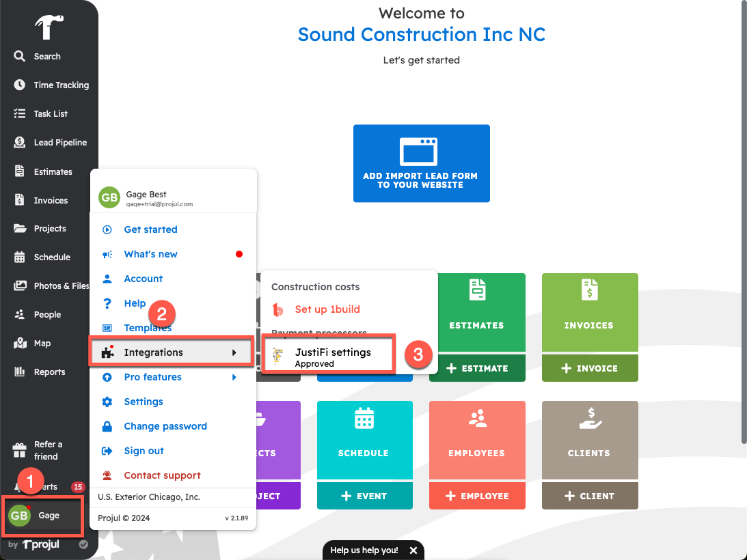Open Account from user menu
The image size is (747, 560).
click(x=143, y=279)
